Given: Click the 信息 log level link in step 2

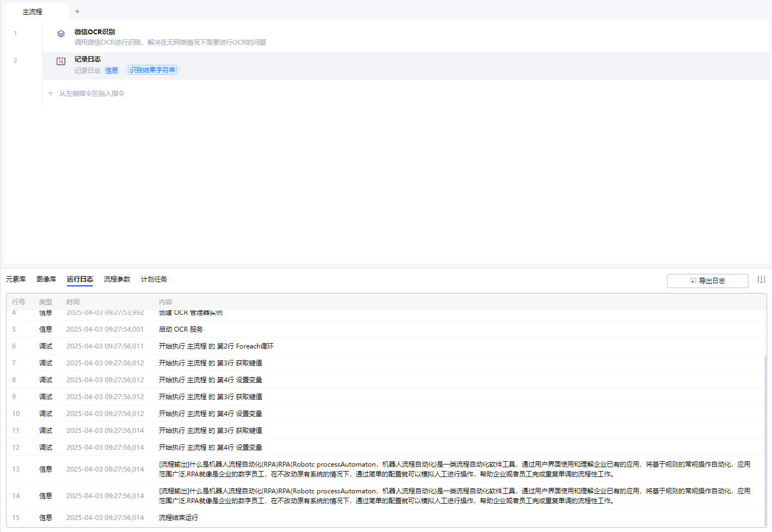Looking at the screenshot, I should pyautogui.click(x=112, y=71).
